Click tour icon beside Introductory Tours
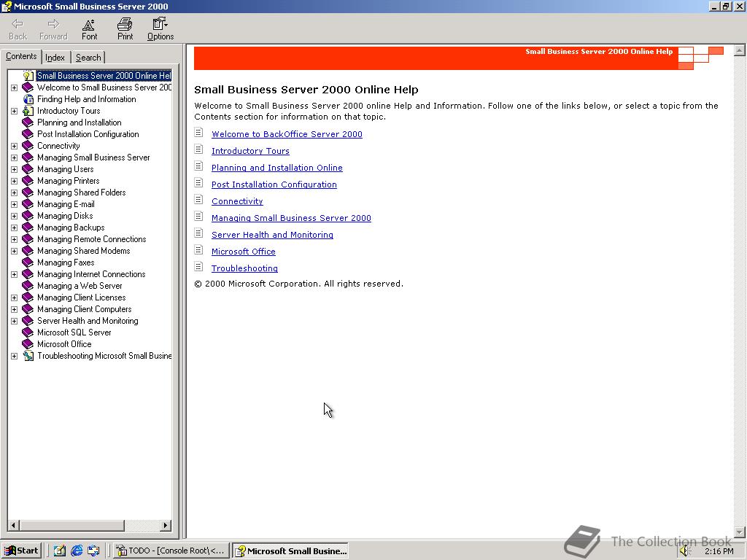Screen dimensions: 747x560 [x=28, y=111]
